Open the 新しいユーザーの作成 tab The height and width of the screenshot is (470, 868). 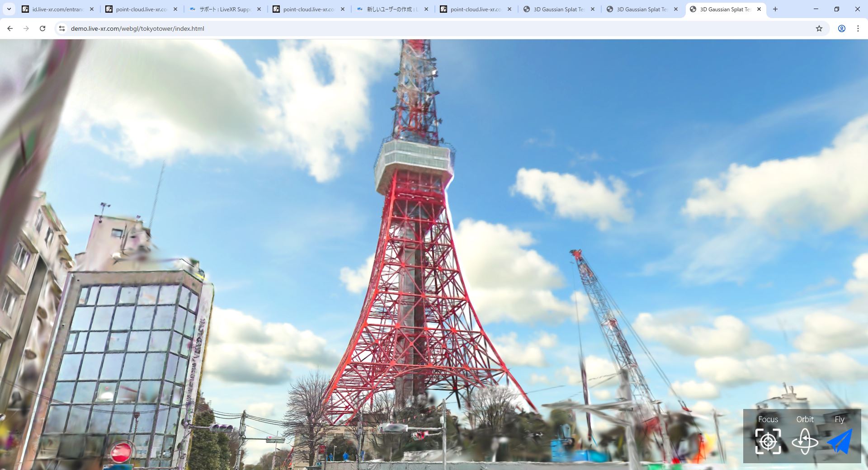pos(389,9)
